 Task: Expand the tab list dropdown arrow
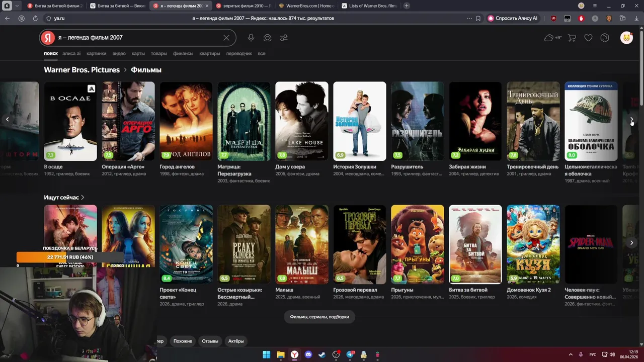(x=17, y=6)
